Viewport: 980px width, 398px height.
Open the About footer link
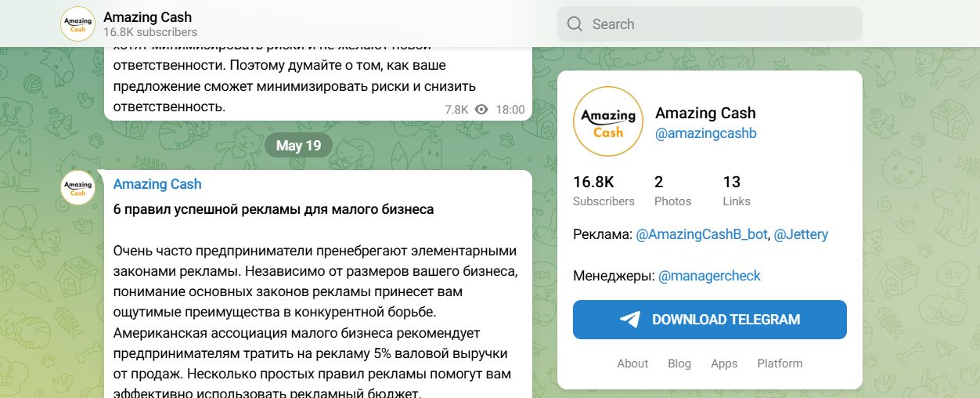632,364
